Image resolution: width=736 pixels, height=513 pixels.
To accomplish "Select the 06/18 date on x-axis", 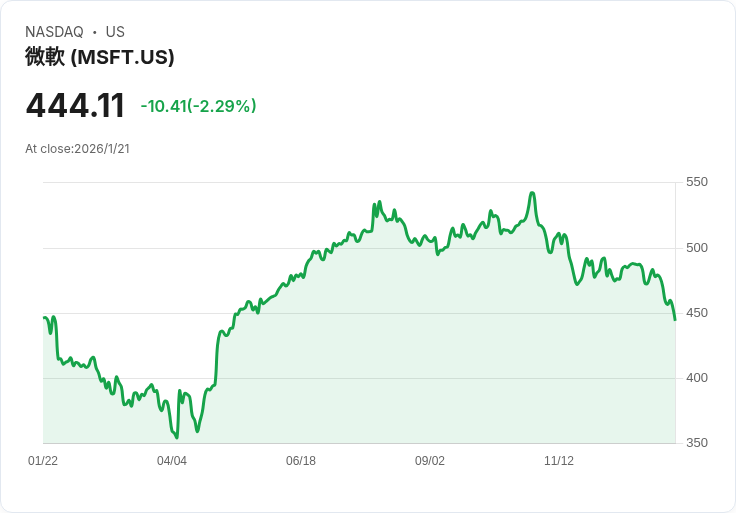I will 301,461.
